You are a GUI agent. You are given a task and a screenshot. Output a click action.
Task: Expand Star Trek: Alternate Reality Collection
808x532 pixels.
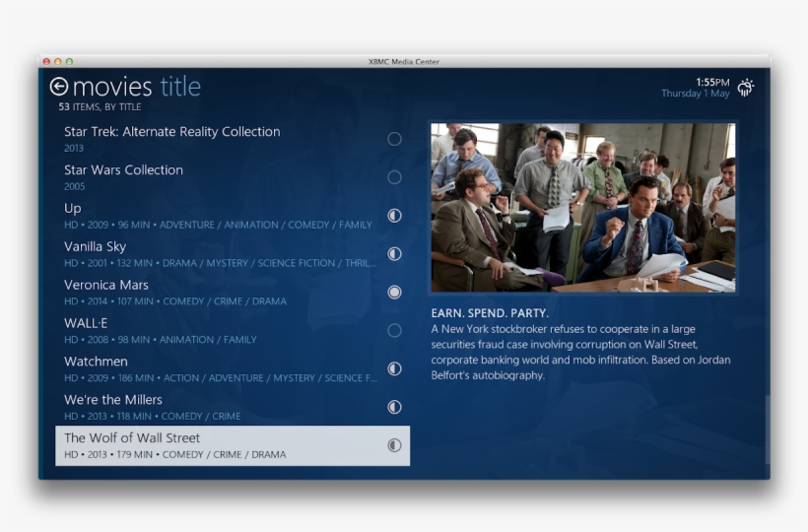point(233,139)
